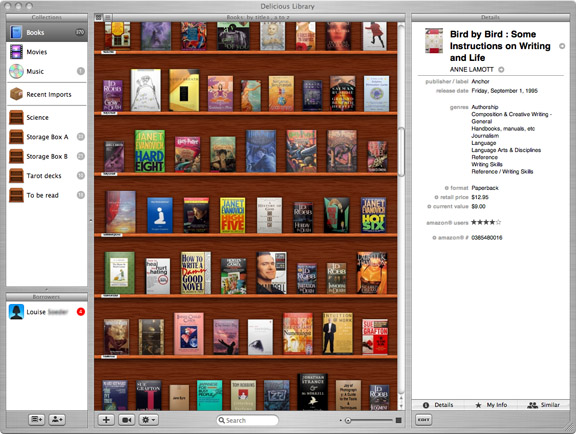
Task: Add a new item with plus button
Action: click(x=106, y=420)
